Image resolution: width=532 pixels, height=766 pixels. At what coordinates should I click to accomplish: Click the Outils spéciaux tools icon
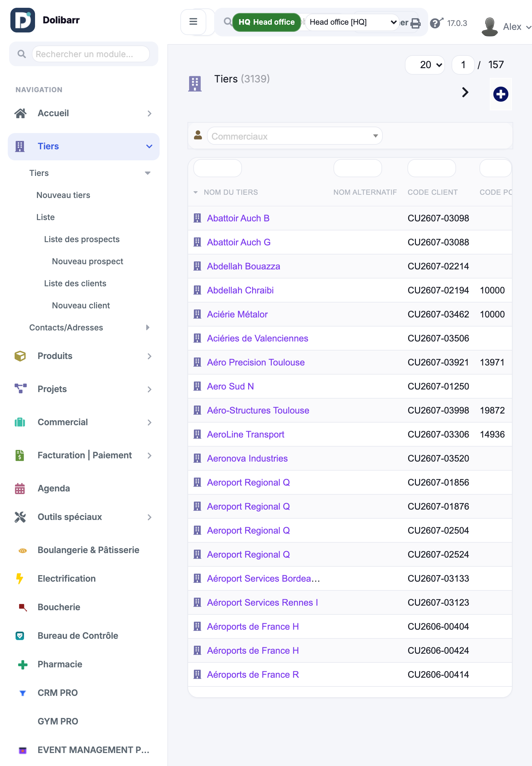coord(20,517)
